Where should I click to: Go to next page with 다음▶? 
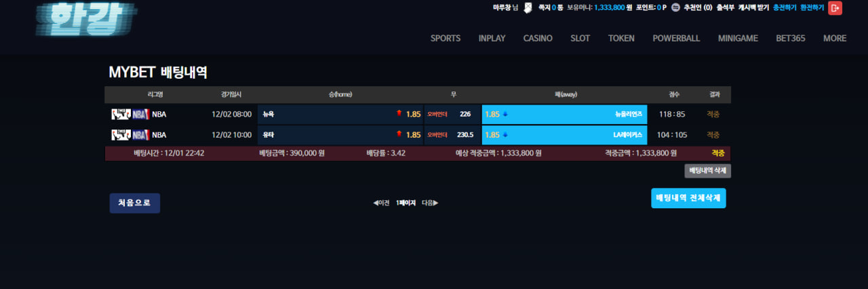(430, 203)
